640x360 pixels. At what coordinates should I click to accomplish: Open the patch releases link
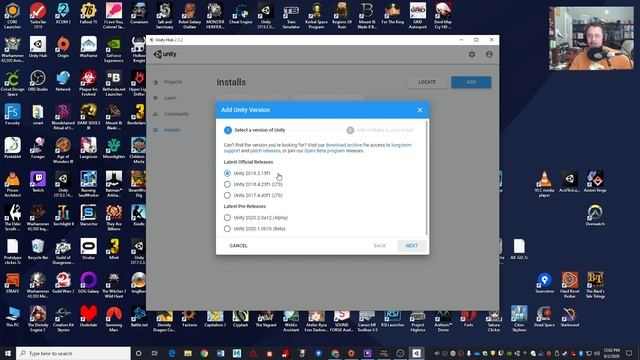tap(265, 151)
